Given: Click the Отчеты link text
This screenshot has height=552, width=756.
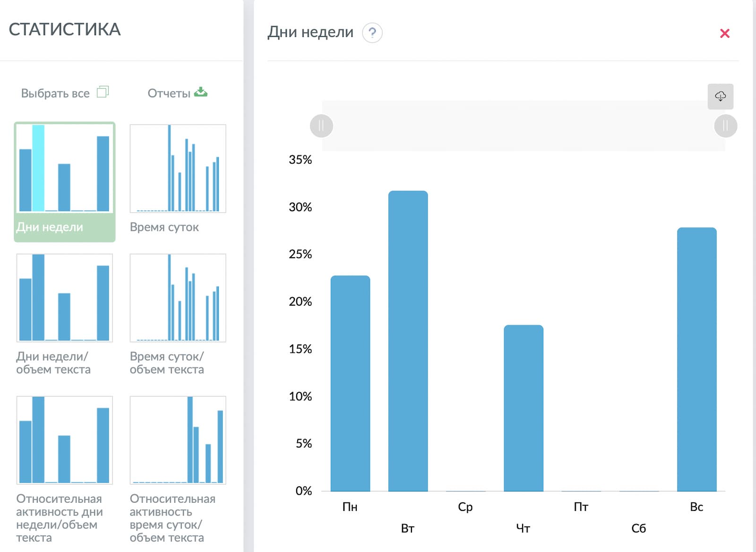Looking at the screenshot, I should click(x=169, y=93).
